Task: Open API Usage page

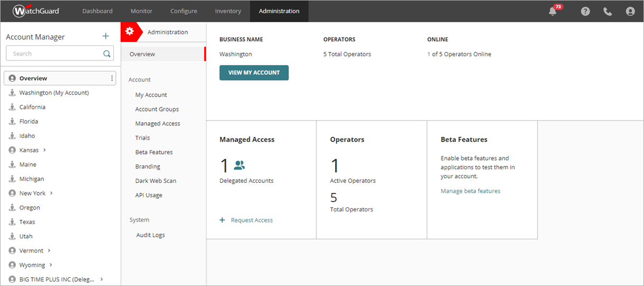Action: pyautogui.click(x=149, y=195)
